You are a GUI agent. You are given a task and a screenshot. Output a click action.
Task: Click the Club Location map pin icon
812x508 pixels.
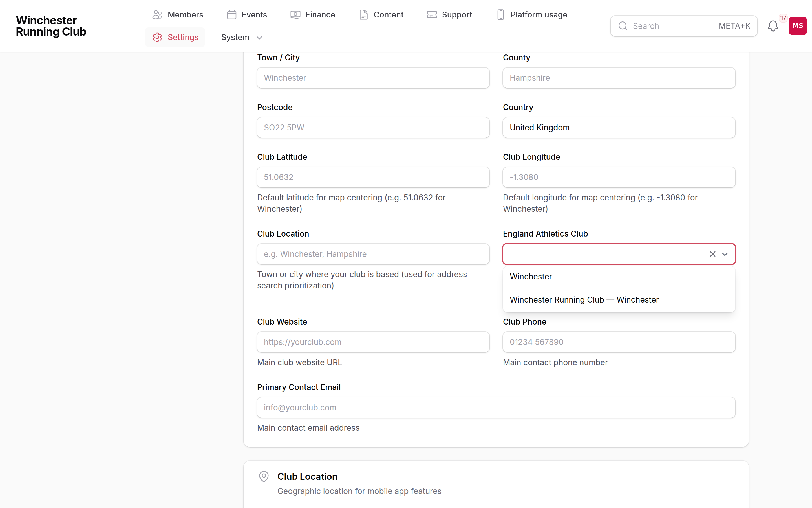[264, 476]
